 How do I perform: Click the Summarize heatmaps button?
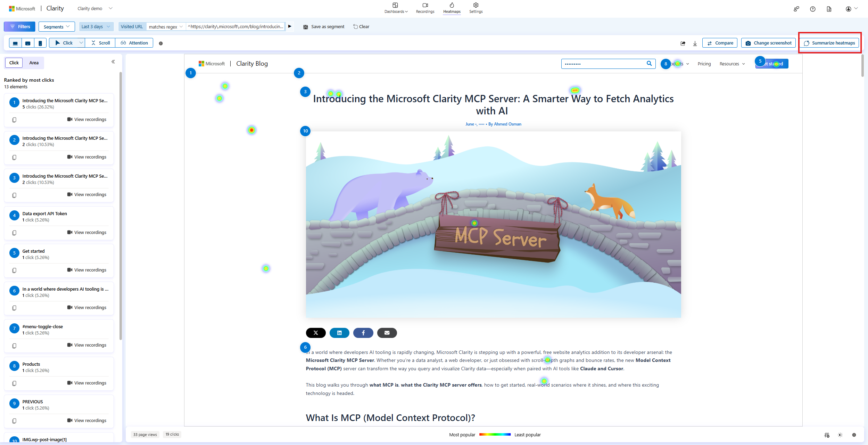click(829, 43)
